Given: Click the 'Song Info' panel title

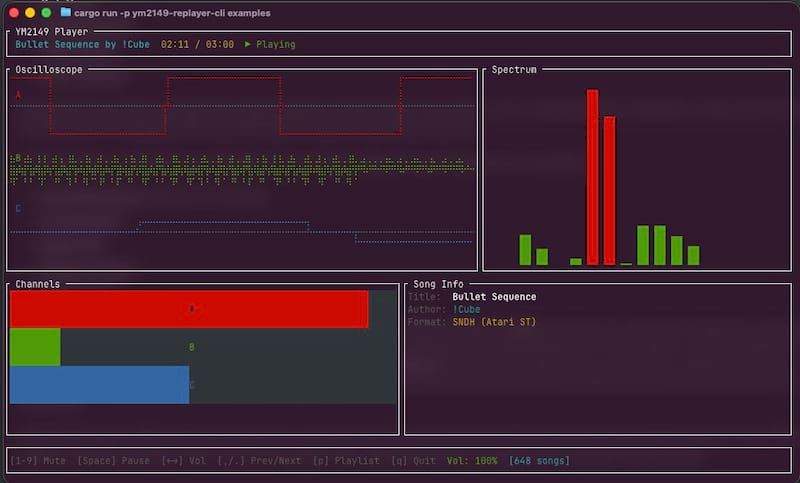Looking at the screenshot, I should coord(438,284).
